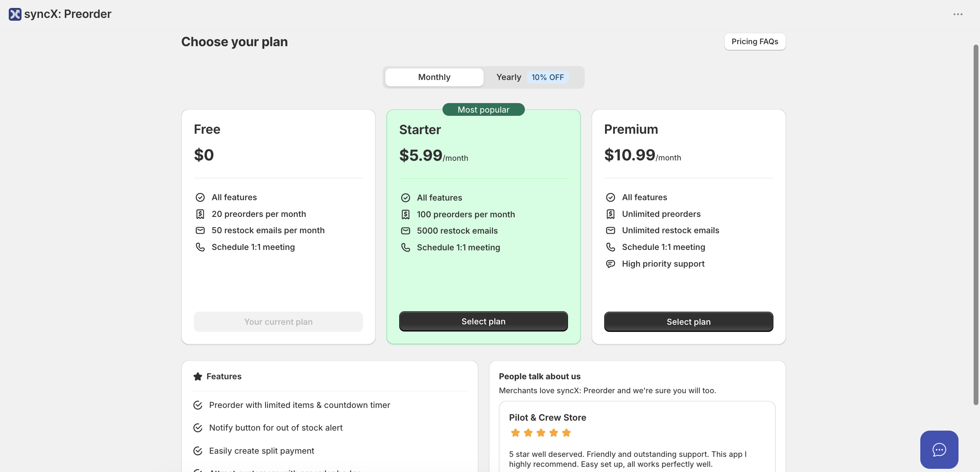Click the chat icon beside High priority support
The width and height of the screenshot is (980, 472).
pyautogui.click(x=611, y=264)
